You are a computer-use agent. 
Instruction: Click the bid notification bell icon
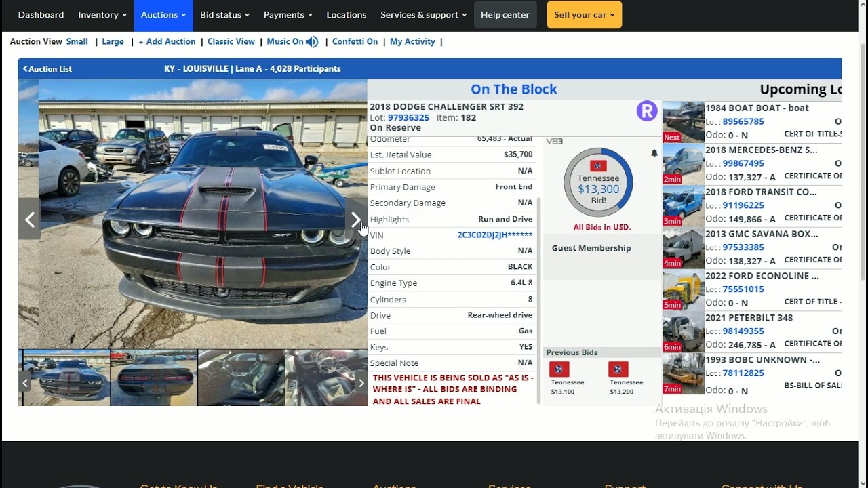coord(654,154)
